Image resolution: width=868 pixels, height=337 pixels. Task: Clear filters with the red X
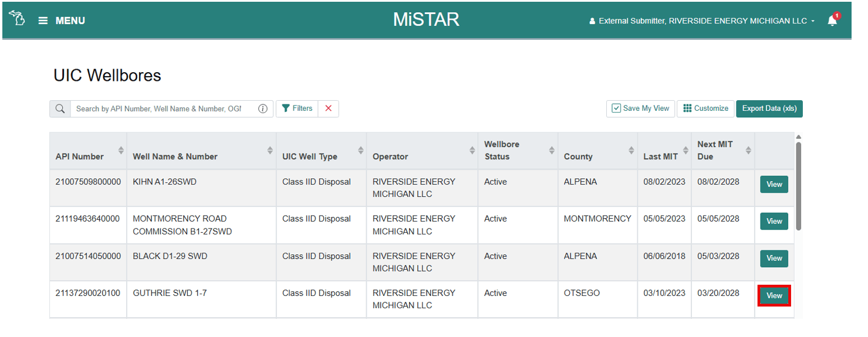pos(328,108)
